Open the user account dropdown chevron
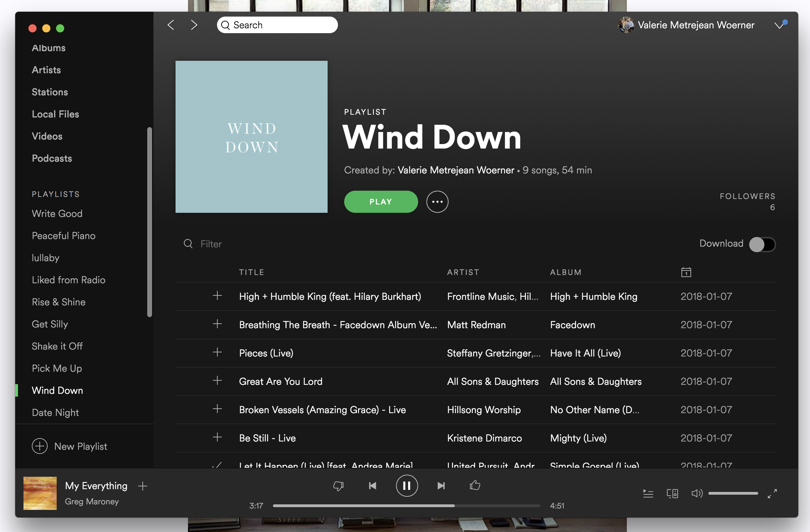The image size is (810, 532). tap(779, 25)
